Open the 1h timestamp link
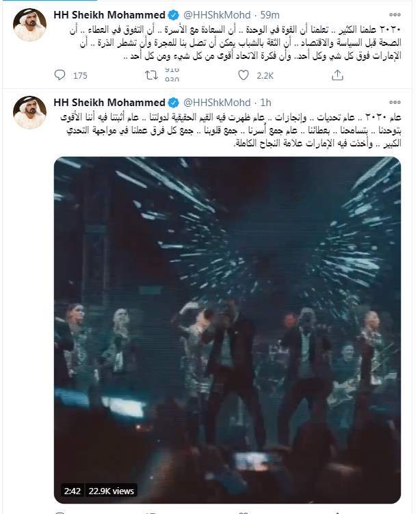 pos(265,102)
